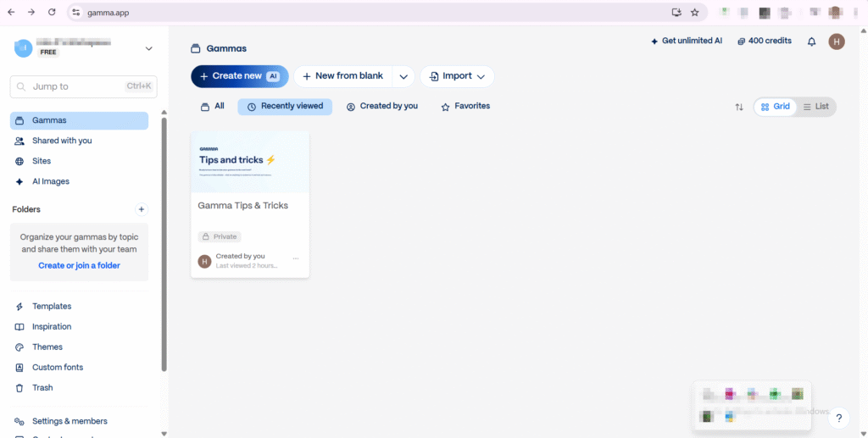This screenshot has width=868, height=438.
Task: Open AI Images in sidebar
Action: coord(79,182)
